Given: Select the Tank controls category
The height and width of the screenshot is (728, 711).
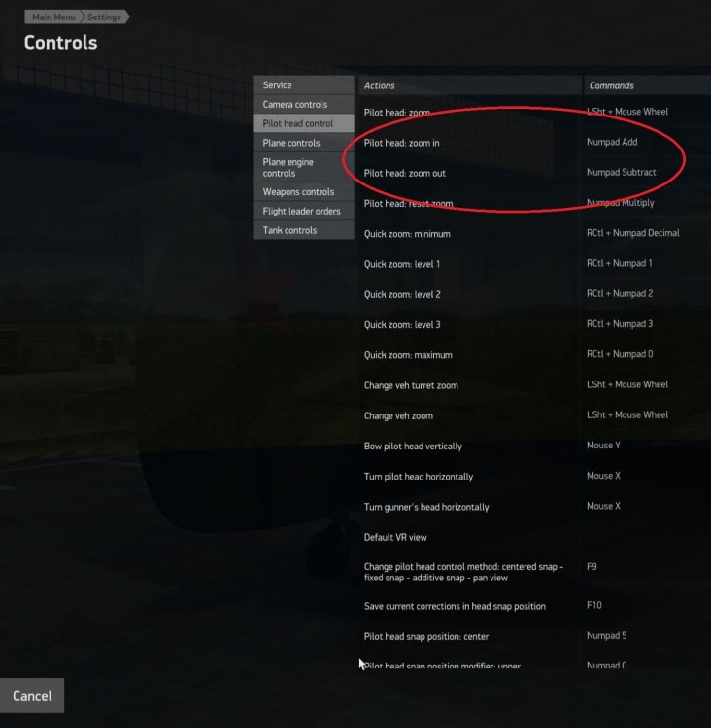Looking at the screenshot, I should (x=303, y=230).
